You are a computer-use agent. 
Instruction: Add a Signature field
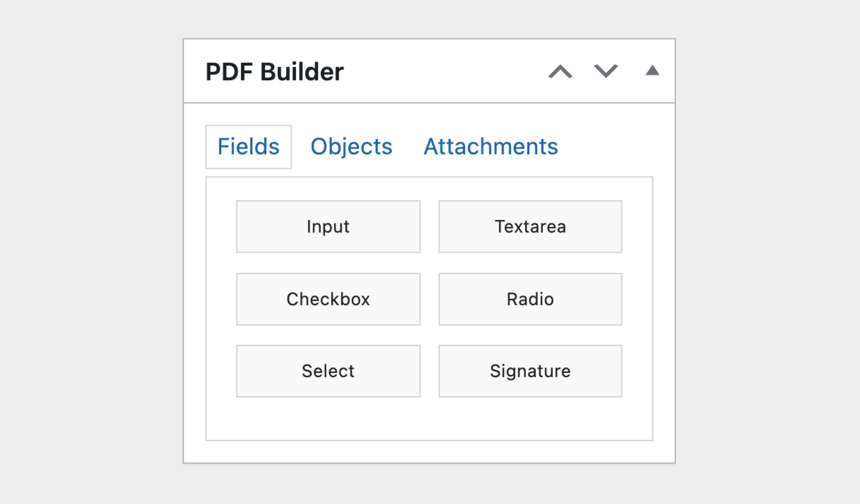(530, 371)
